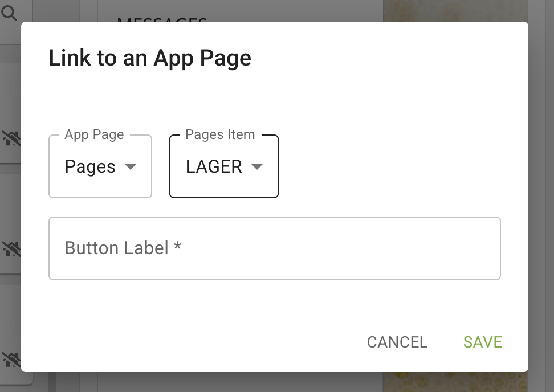554x392 pixels.
Task: Click the search magnifier icon
Action: click(10, 13)
